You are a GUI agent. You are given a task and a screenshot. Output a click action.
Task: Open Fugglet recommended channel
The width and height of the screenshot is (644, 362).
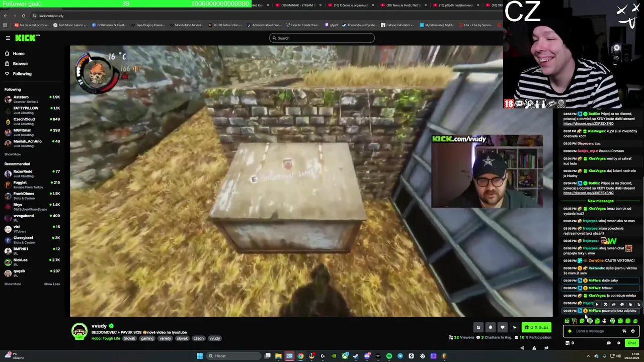click(x=32, y=185)
